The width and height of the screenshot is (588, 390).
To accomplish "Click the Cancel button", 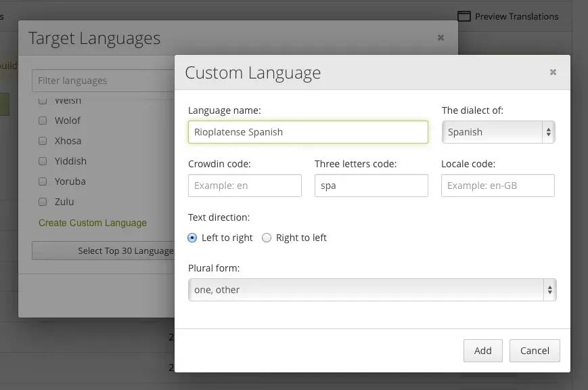I will (x=535, y=351).
